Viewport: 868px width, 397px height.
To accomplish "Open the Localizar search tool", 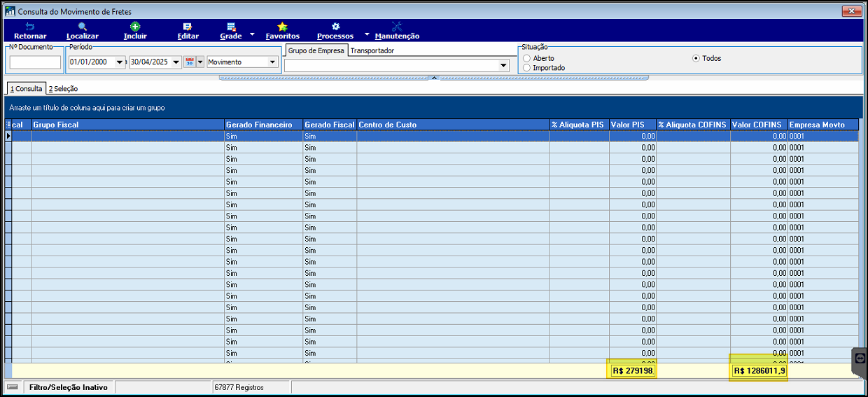I will [83, 31].
